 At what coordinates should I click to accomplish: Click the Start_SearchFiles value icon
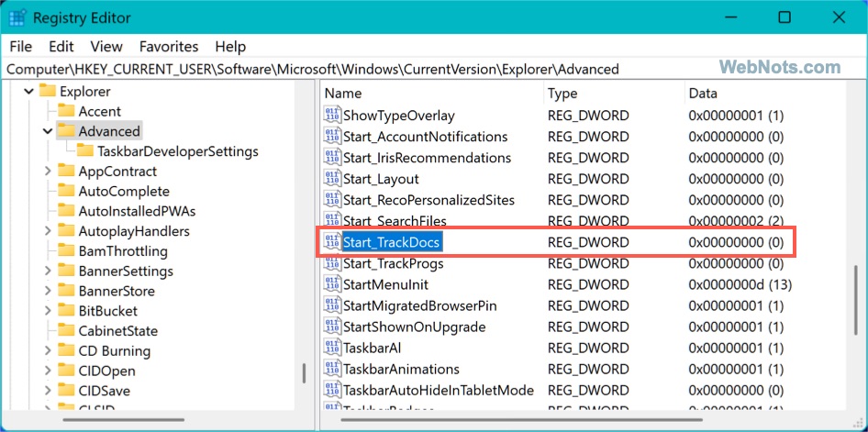(x=332, y=220)
